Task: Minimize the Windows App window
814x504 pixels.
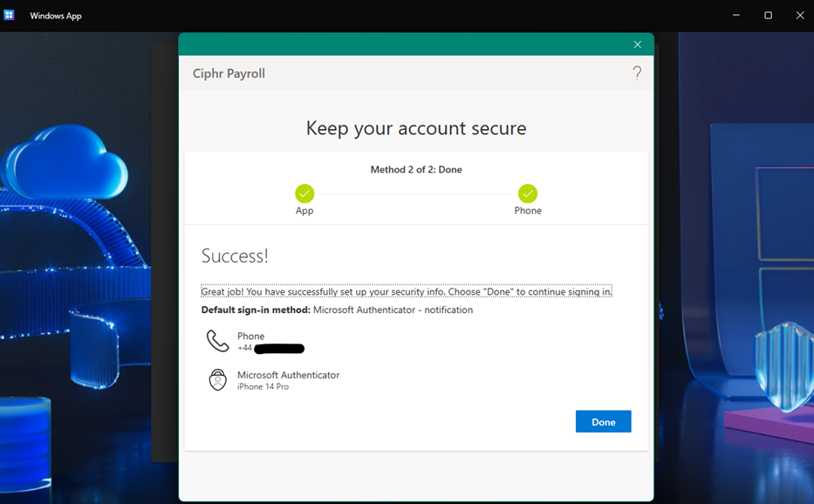Action: 736,16
